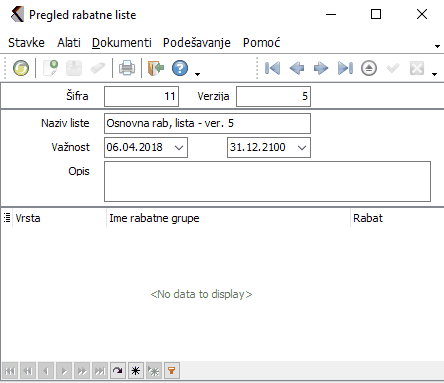The height and width of the screenshot is (383, 444).
Task: Open the Pomoć menu
Action: click(x=261, y=43)
